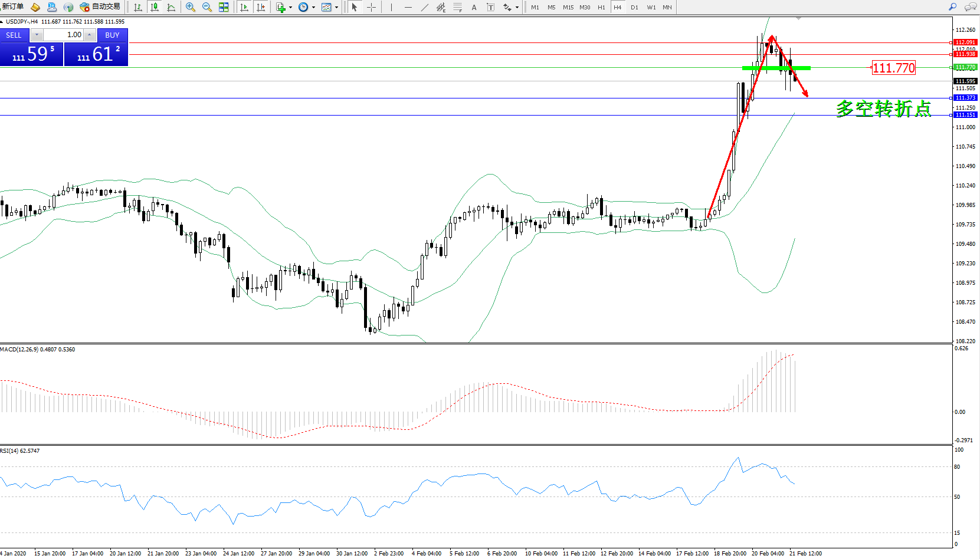980x559 pixels.
Task: Increase lot volume with up arrow
Action: [89, 35]
